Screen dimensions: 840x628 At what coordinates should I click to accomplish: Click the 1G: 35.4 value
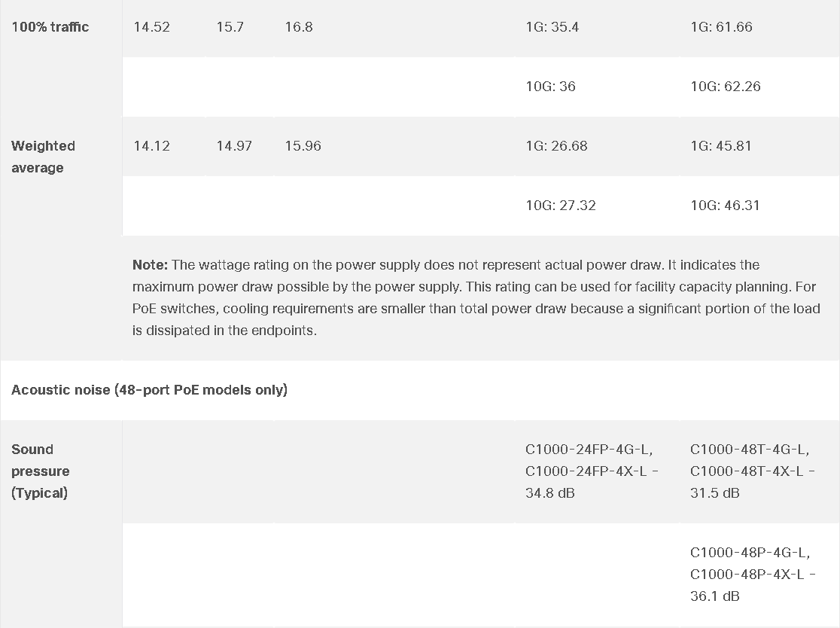tap(552, 27)
